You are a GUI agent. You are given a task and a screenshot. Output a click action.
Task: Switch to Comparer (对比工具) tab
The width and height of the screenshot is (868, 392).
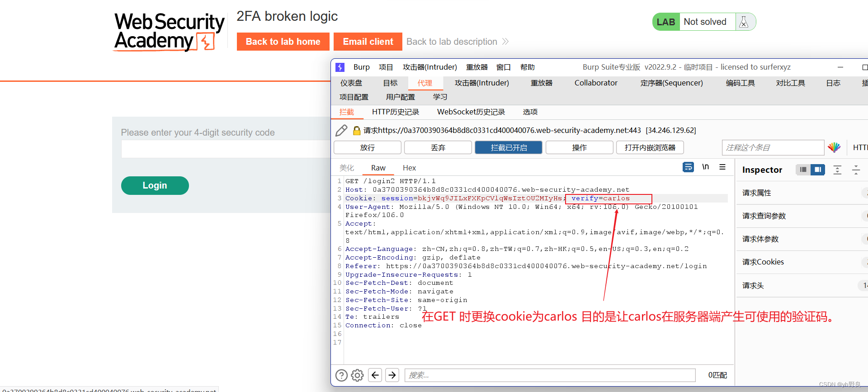tap(790, 83)
